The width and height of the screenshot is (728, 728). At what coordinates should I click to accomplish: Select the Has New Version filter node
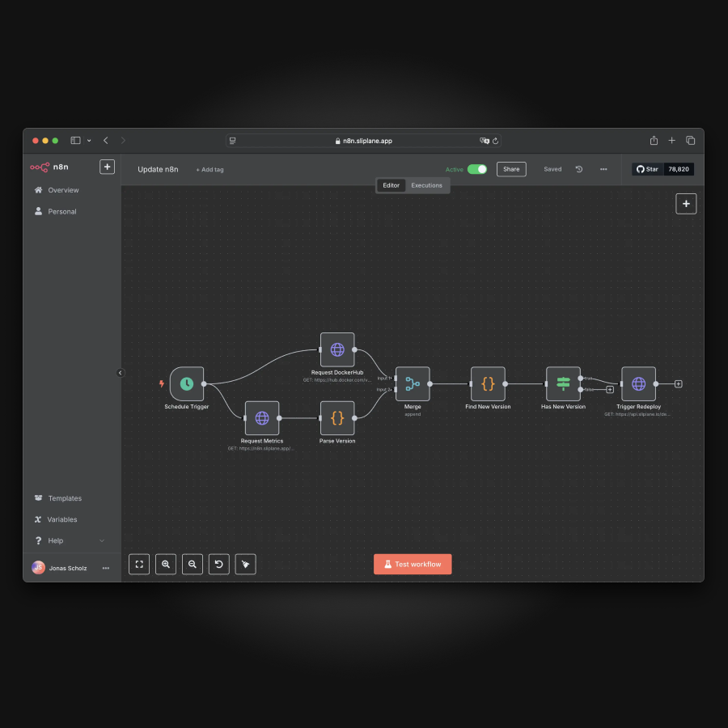563,384
